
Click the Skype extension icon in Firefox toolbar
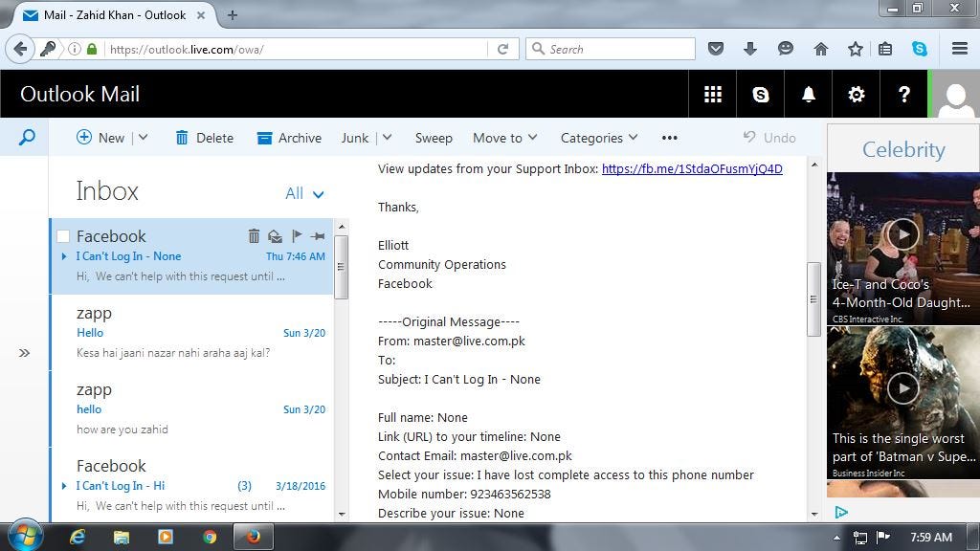920,49
